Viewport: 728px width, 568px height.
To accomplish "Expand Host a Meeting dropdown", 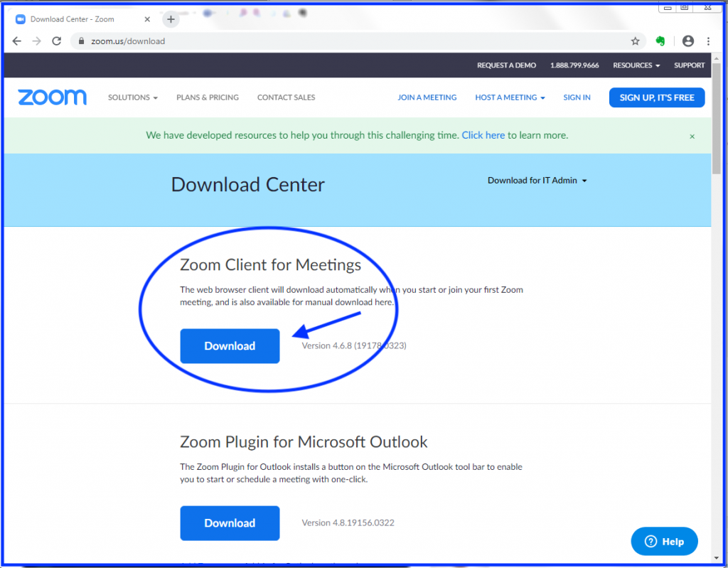I will coord(510,97).
